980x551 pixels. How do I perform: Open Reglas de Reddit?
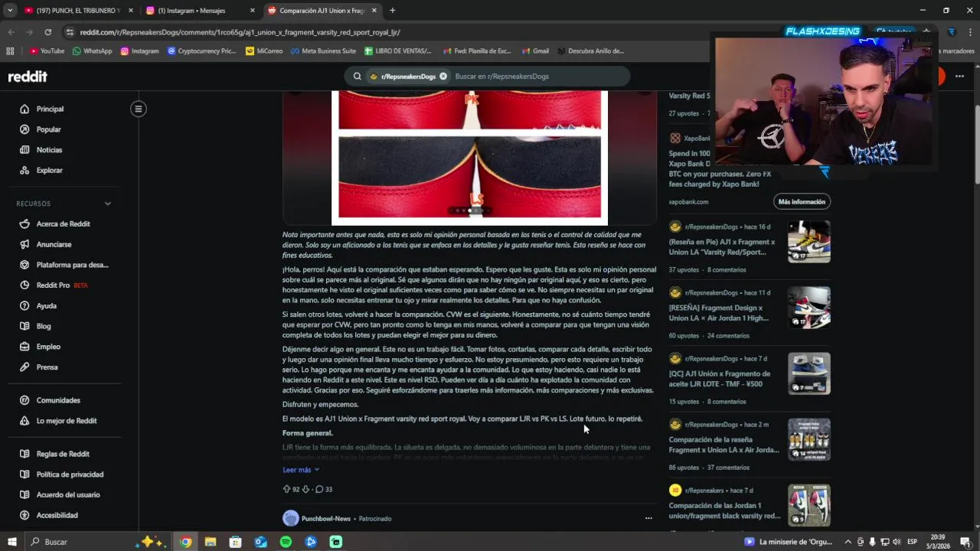coord(63,454)
